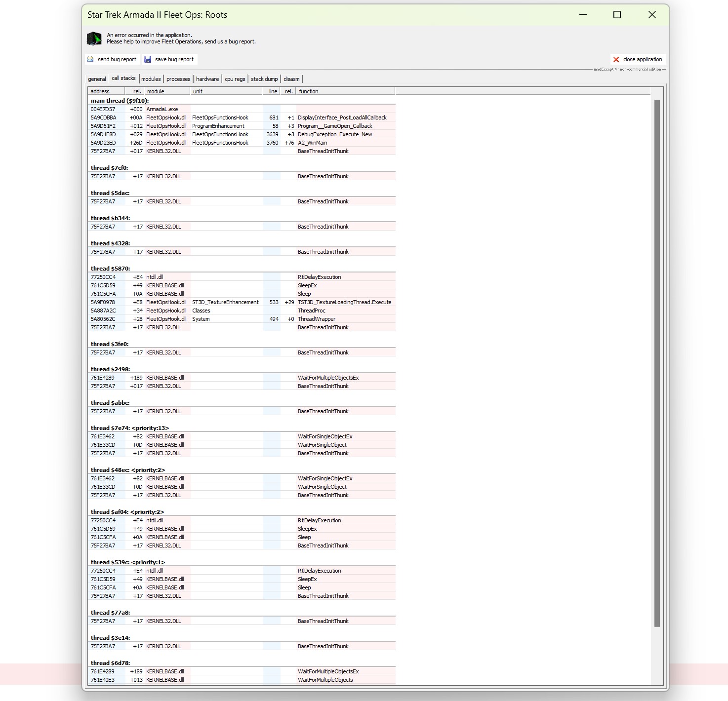This screenshot has width=728, height=701.
Task: Click the close application button label
Action: (643, 59)
